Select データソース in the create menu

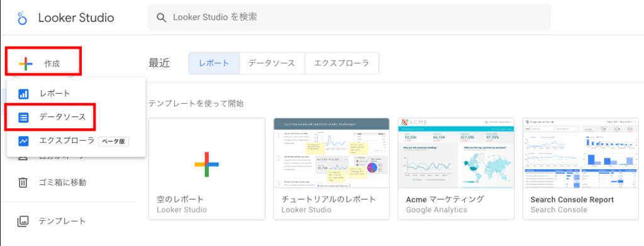(76, 118)
